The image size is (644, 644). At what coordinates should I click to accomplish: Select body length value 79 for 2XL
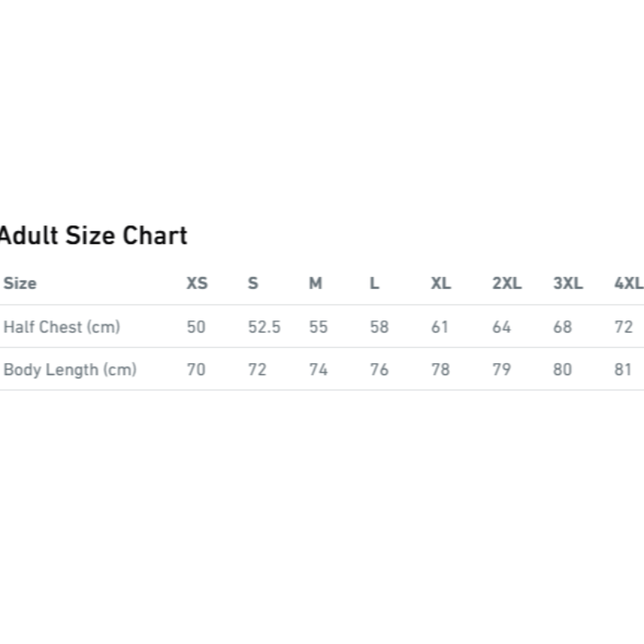[x=502, y=369]
